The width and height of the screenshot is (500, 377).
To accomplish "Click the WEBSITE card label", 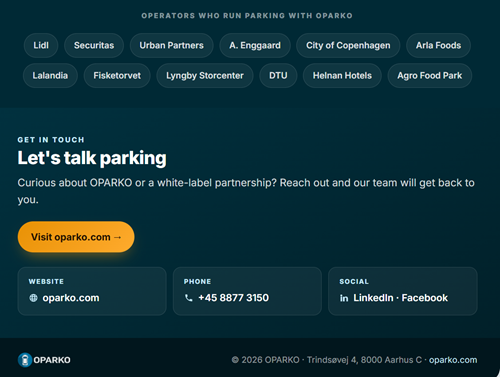I will pyautogui.click(x=46, y=281).
